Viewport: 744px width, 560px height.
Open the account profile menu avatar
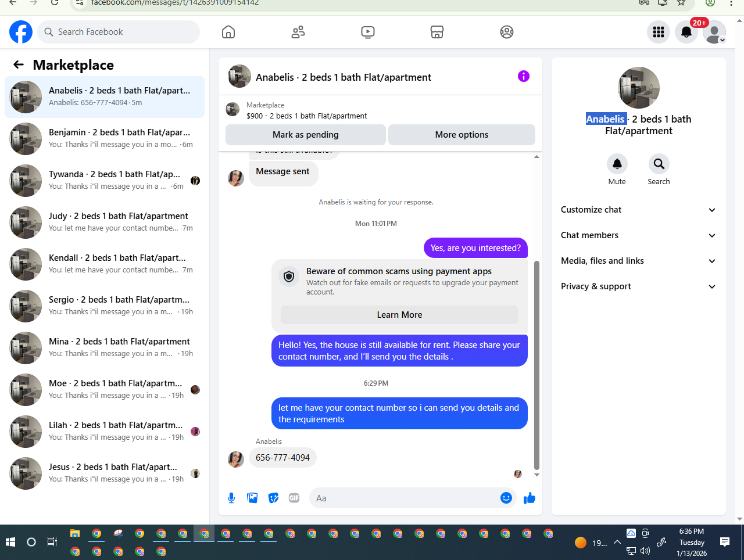tap(714, 32)
